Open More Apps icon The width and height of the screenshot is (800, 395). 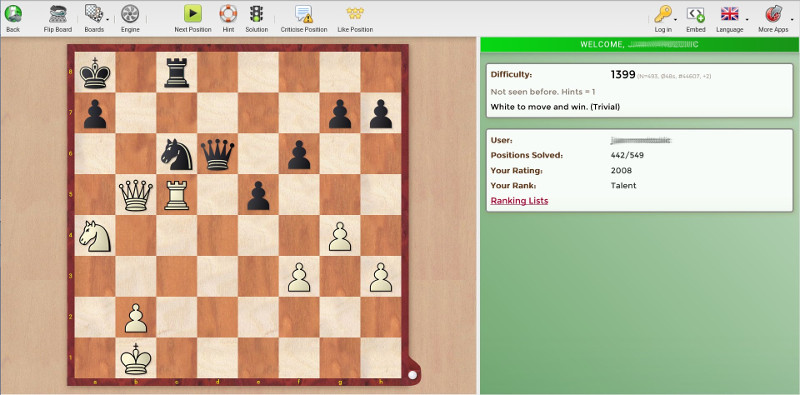tap(773, 14)
